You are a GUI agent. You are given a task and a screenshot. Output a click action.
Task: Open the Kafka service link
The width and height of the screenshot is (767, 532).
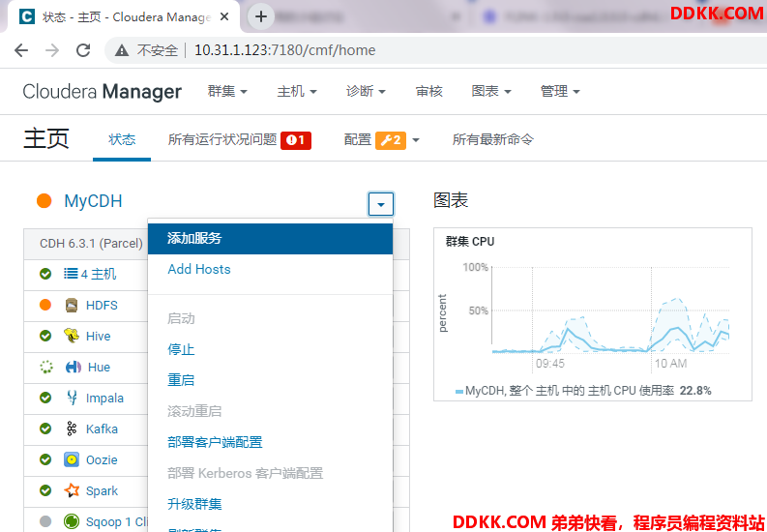pyautogui.click(x=102, y=429)
